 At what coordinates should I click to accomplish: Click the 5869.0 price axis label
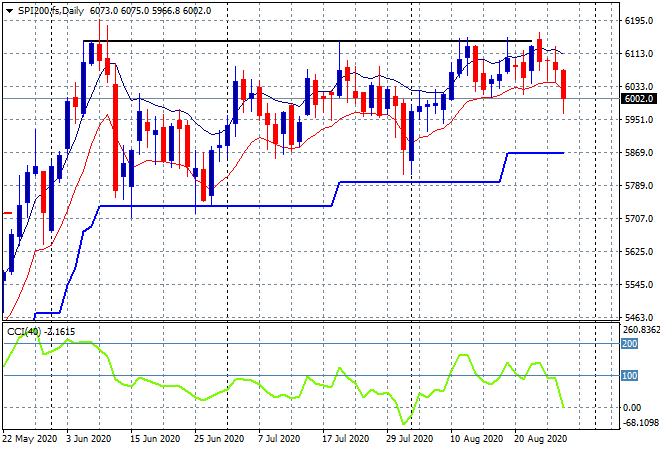click(x=639, y=152)
